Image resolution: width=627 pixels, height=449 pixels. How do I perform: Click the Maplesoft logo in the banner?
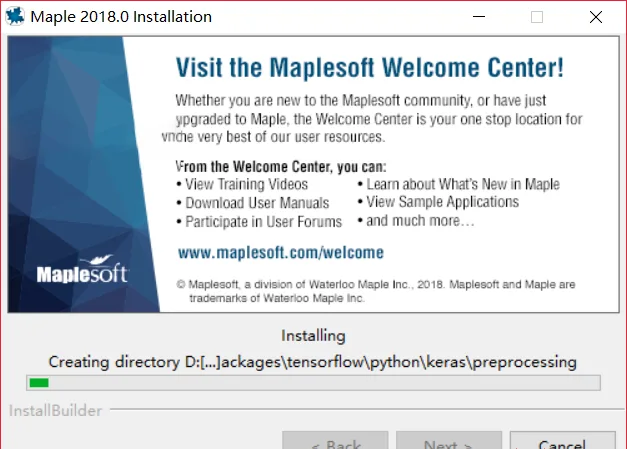pyautogui.click(x=82, y=269)
